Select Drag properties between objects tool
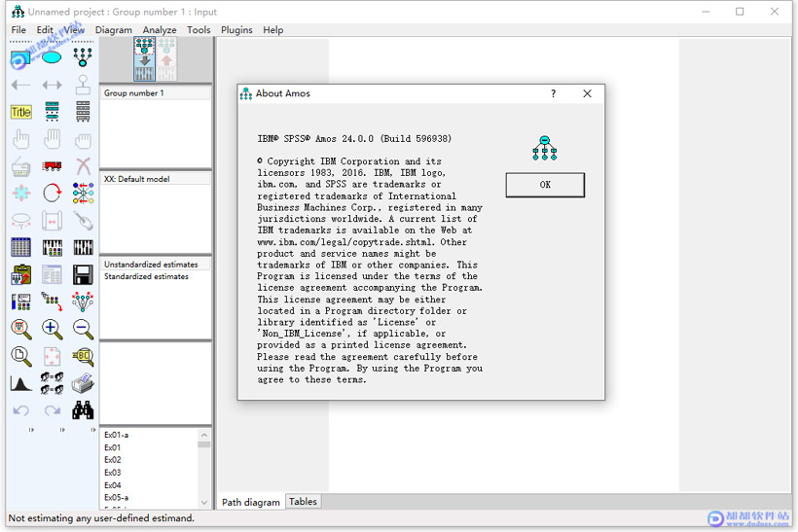The height and width of the screenshot is (532, 798). click(52, 301)
